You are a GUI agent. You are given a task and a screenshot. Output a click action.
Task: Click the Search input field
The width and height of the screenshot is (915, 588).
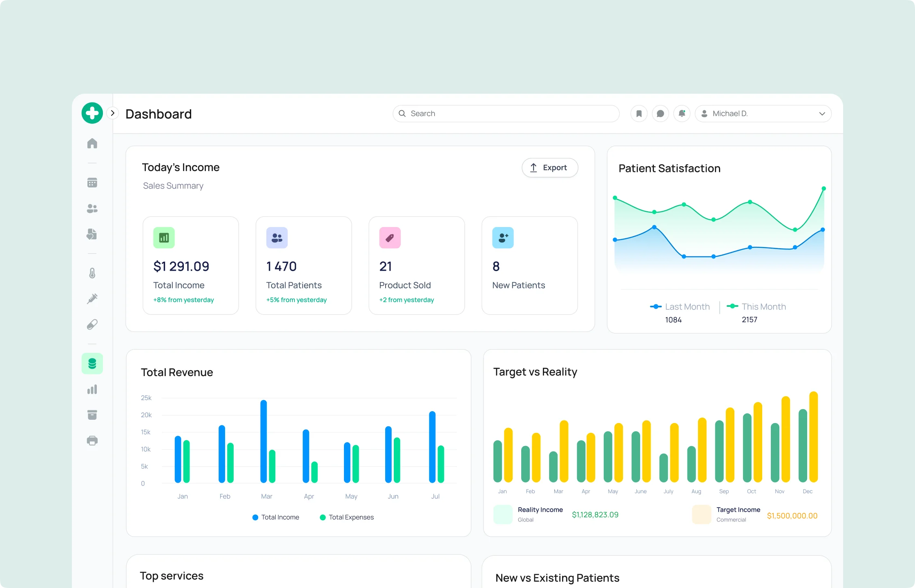[x=506, y=114]
